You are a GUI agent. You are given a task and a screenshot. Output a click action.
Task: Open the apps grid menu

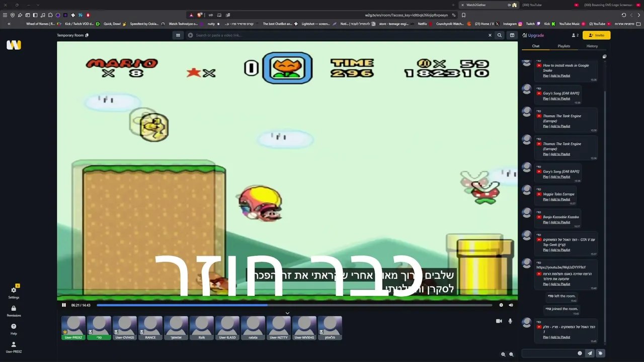click(178, 35)
